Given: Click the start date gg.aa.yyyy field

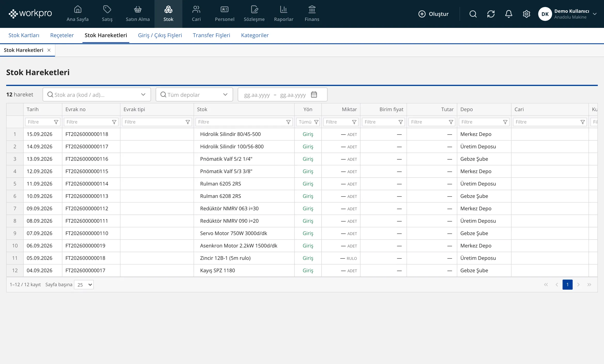Looking at the screenshot, I should tap(257, 95).
